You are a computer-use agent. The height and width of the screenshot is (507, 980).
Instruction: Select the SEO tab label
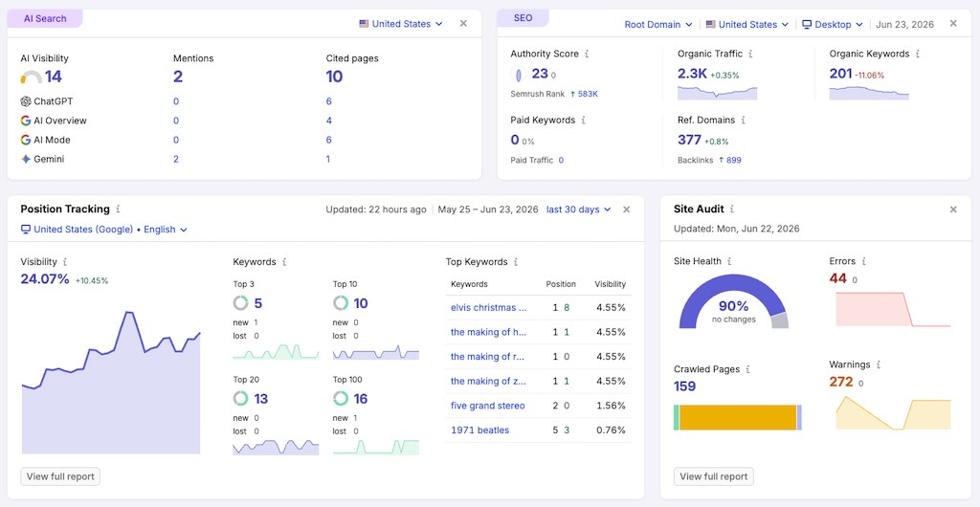(x=523, y=18)
